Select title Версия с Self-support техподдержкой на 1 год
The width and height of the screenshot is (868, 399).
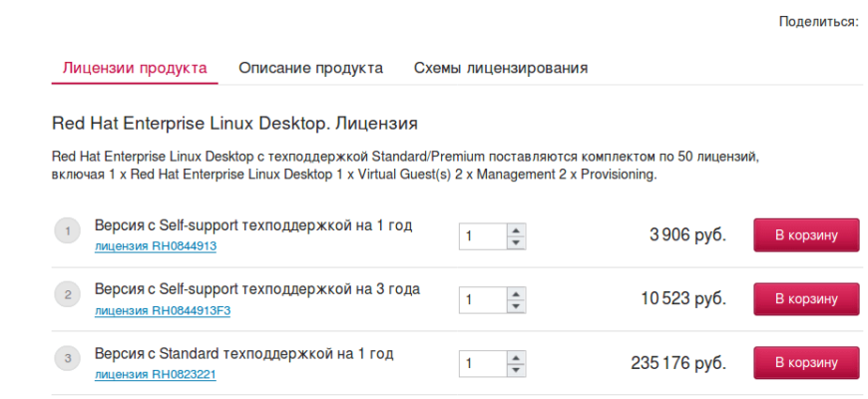(253, 225)
